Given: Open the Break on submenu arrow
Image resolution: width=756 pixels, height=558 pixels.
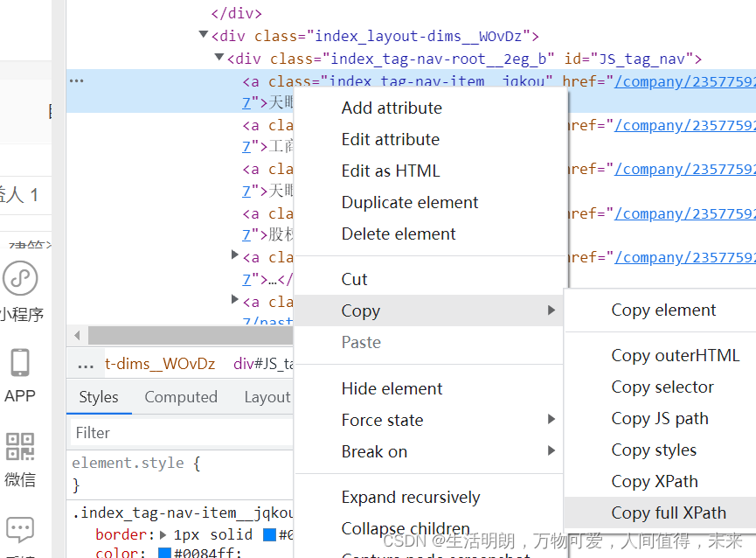Looking at the screenshot, I should click(x=551, y=451).
